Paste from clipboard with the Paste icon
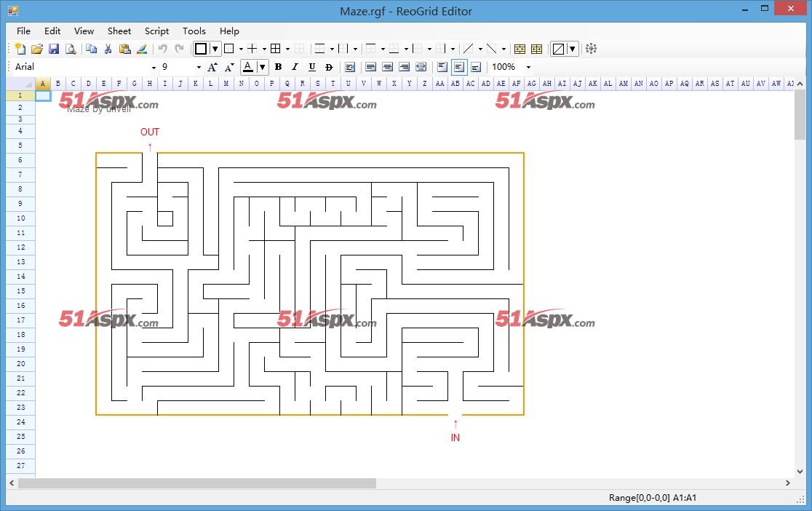This screenshot has height=511, width=812. pos(125,49)
